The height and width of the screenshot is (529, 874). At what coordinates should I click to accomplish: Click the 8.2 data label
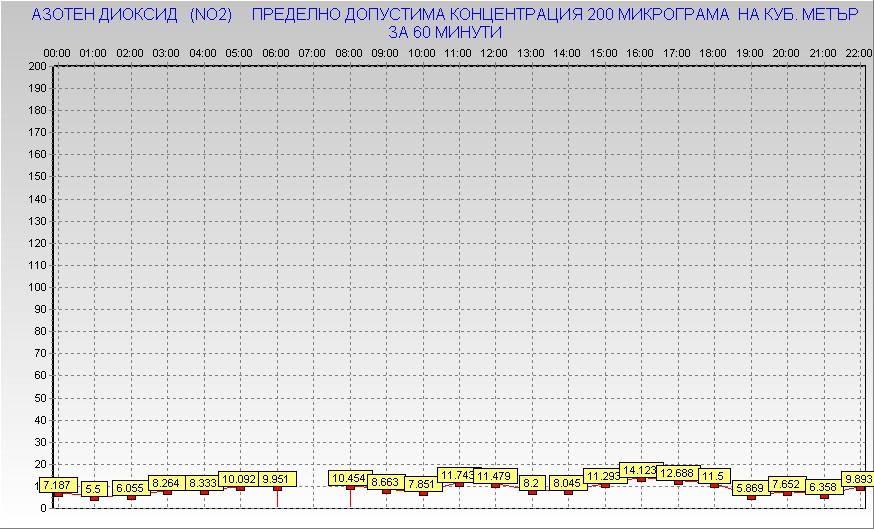[x=532, y=483]
